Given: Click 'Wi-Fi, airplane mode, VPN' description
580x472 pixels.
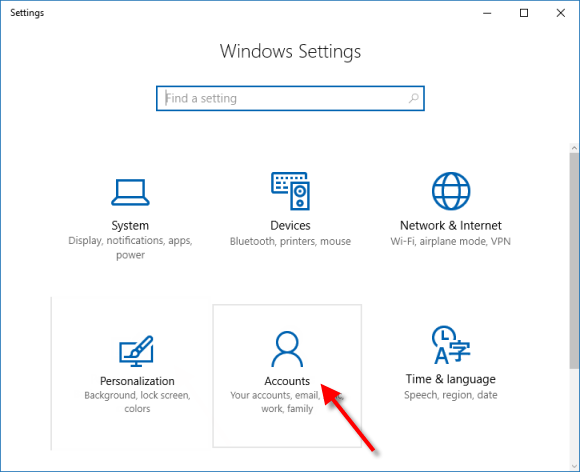Looking at the screenshot, I should pos(451,241).
